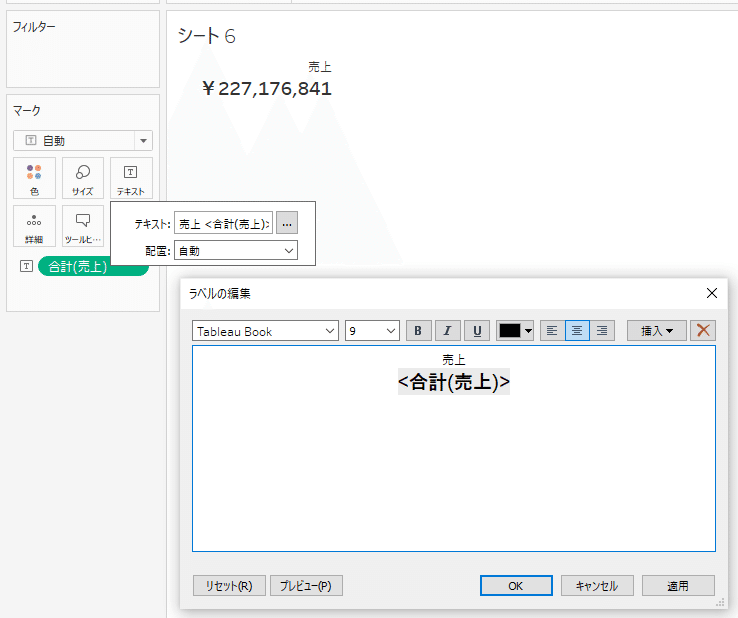The width and height of the screenshot is (738, 618).
Task: Confirm with the OK button
Action: 516,586
